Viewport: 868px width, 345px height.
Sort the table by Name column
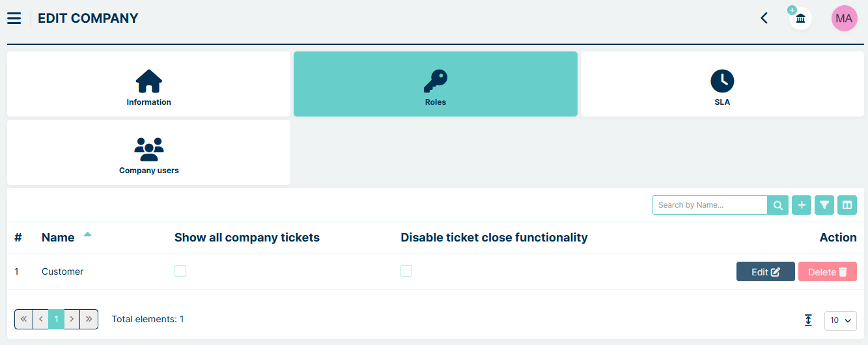[59, 238]
